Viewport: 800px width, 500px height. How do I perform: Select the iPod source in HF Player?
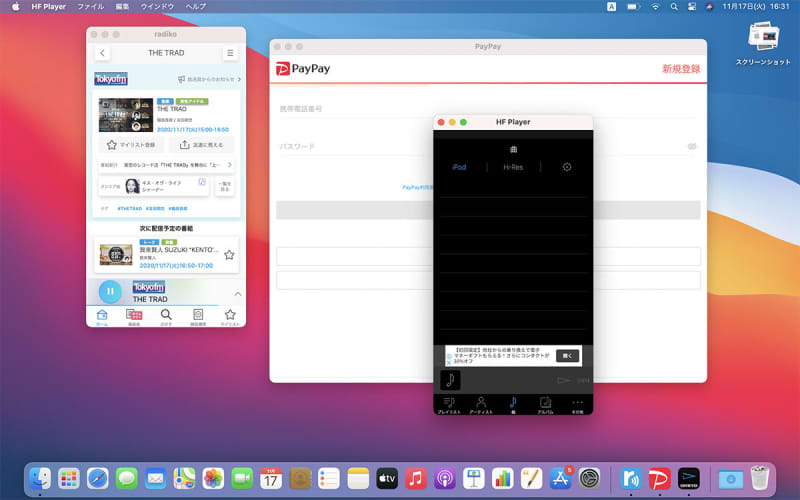459,167
